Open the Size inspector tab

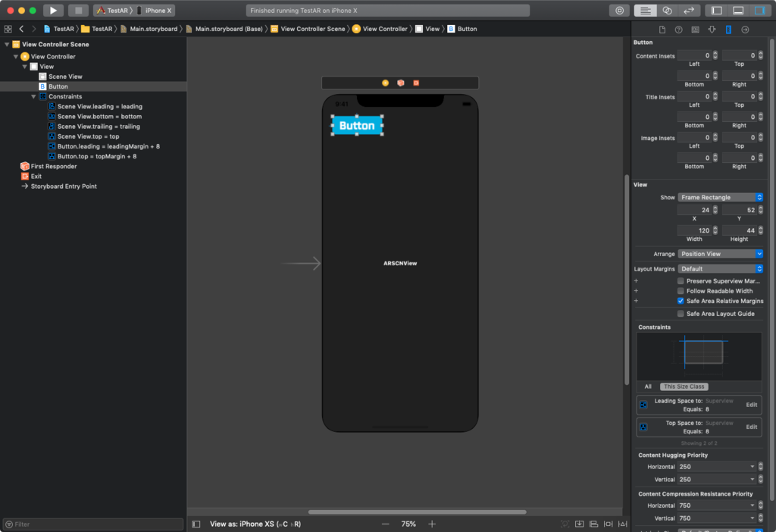click(728, 30)
